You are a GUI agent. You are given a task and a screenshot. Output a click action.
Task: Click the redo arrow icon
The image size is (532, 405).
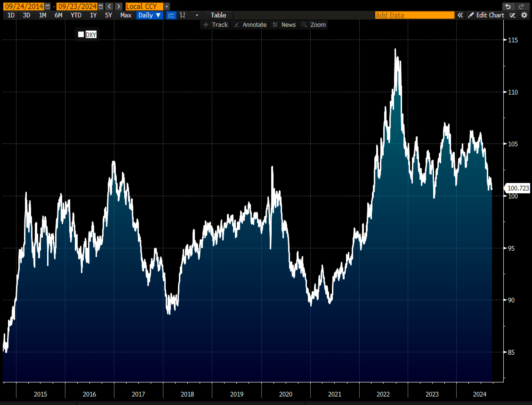(x=521, y=6)
